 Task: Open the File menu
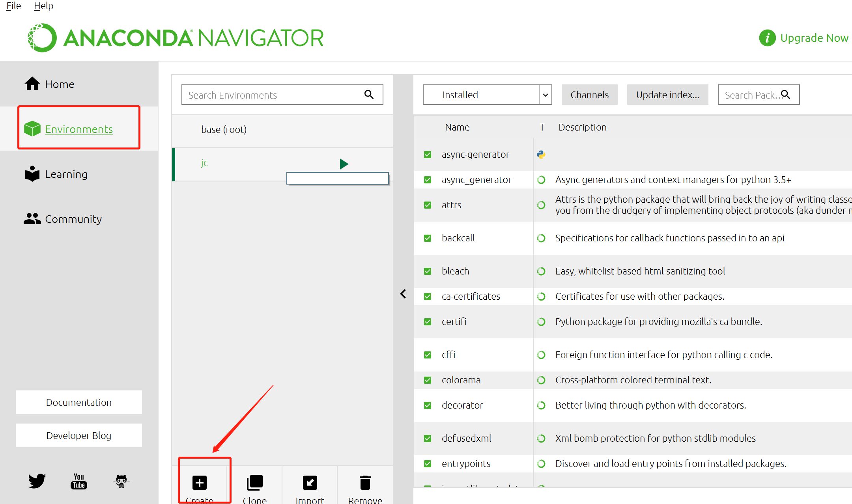(x=13, y=6)
